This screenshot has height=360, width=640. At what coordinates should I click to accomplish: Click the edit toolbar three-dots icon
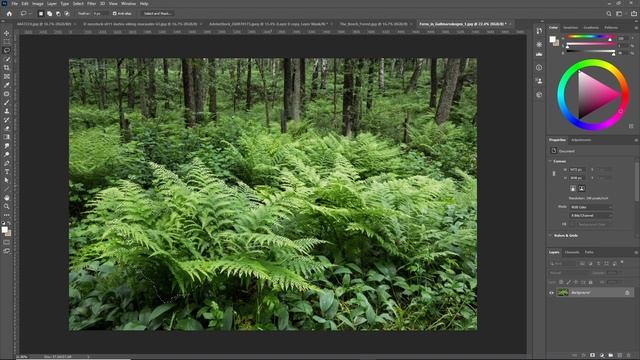(7, 215)
